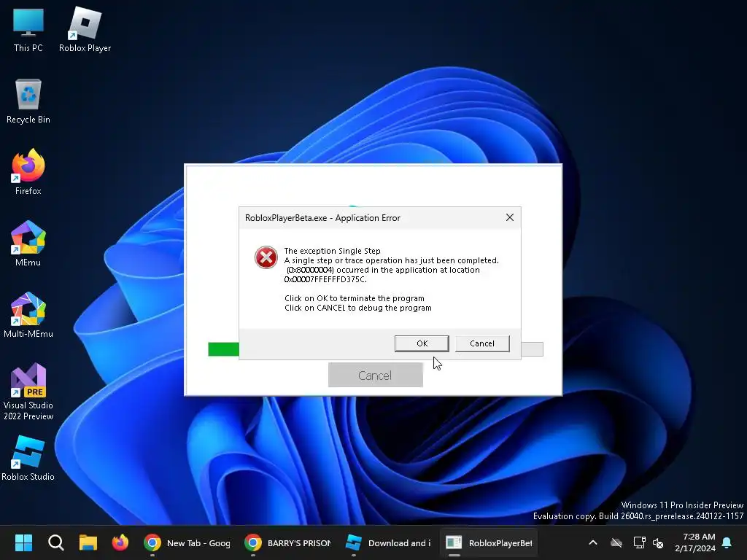Select the Multi-MEmu desktop shortcut
This screenshot has height=560, width=747.
pos(28,315)
